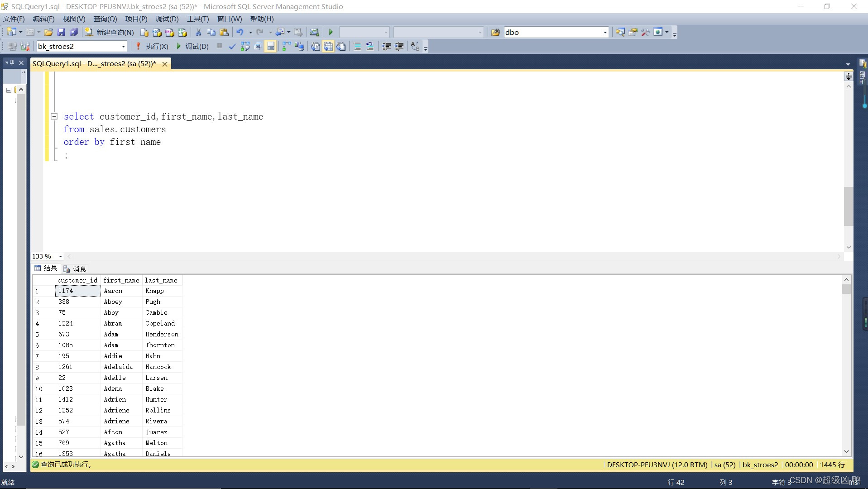Viewport: 868px width, 489px height.
Task: Select the Henderson cell in results
Action: (162, 334)
